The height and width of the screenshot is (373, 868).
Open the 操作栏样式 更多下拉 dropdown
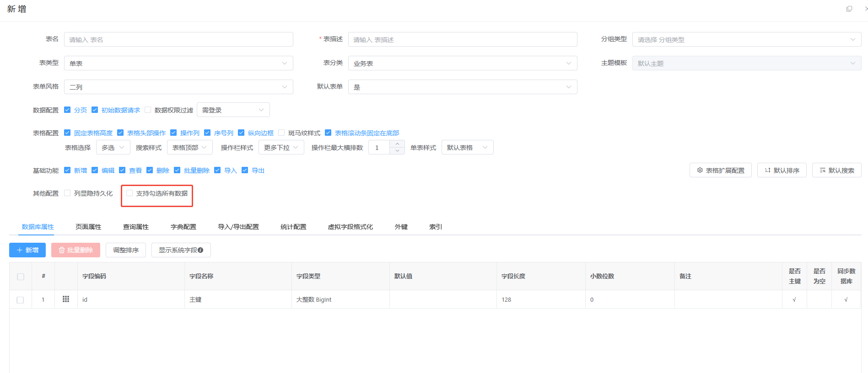281,148
